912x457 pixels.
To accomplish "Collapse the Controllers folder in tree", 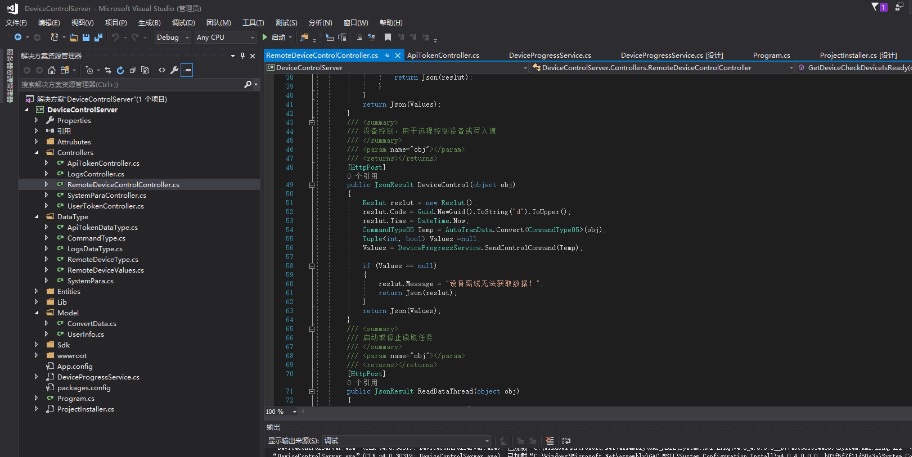I will pos(37,152).
